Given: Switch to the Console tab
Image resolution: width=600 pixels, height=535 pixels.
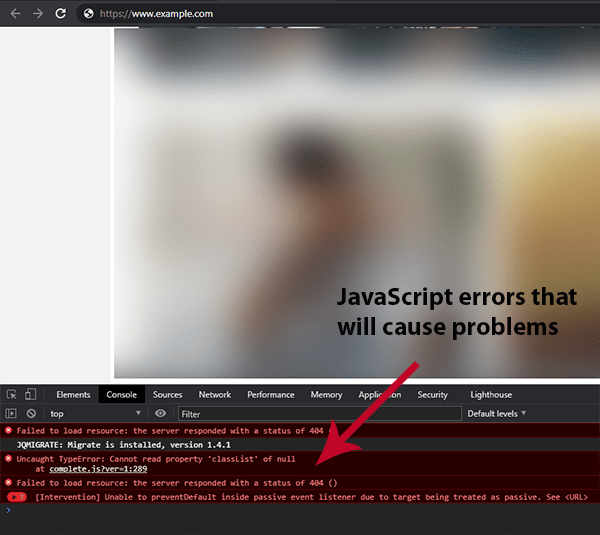Looking at the screenshot, I should (x=121, y=395).
